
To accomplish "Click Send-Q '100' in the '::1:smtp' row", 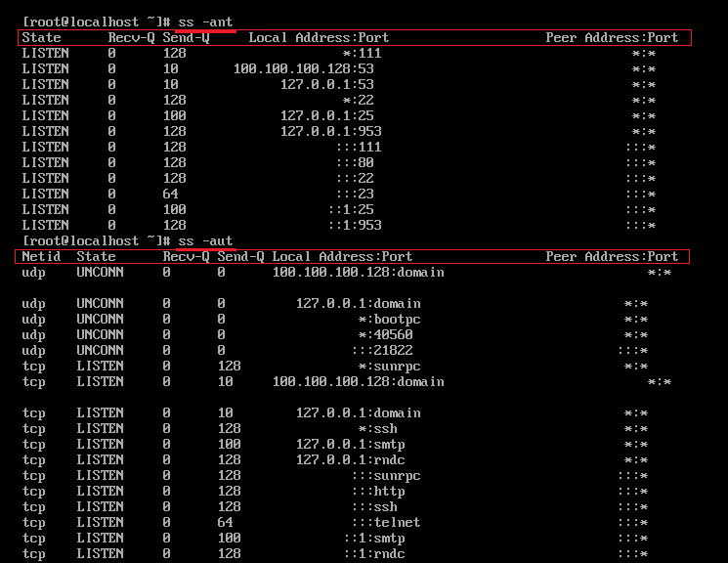I will pyautogui.click(x=229, y=538).
